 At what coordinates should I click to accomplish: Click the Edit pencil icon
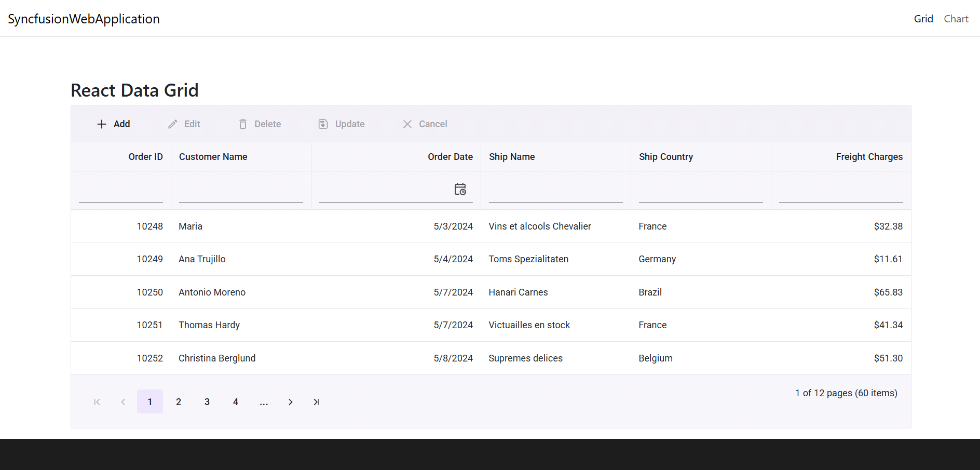pos(173,124)
